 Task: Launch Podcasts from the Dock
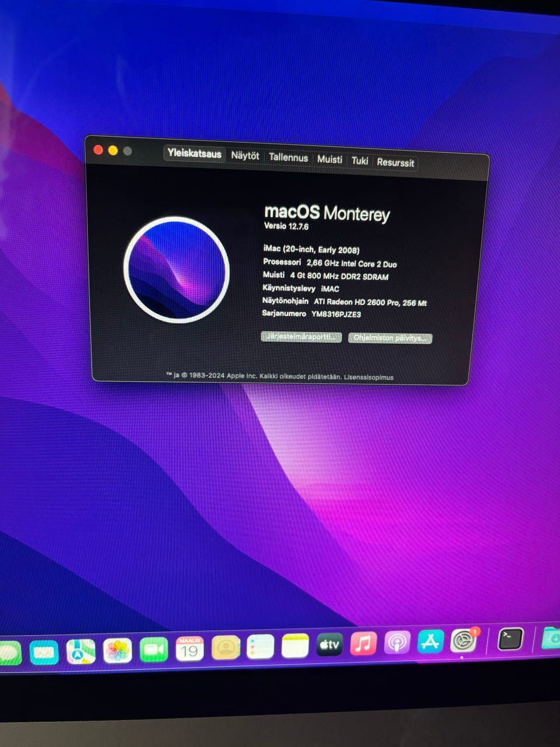point(397,643)
